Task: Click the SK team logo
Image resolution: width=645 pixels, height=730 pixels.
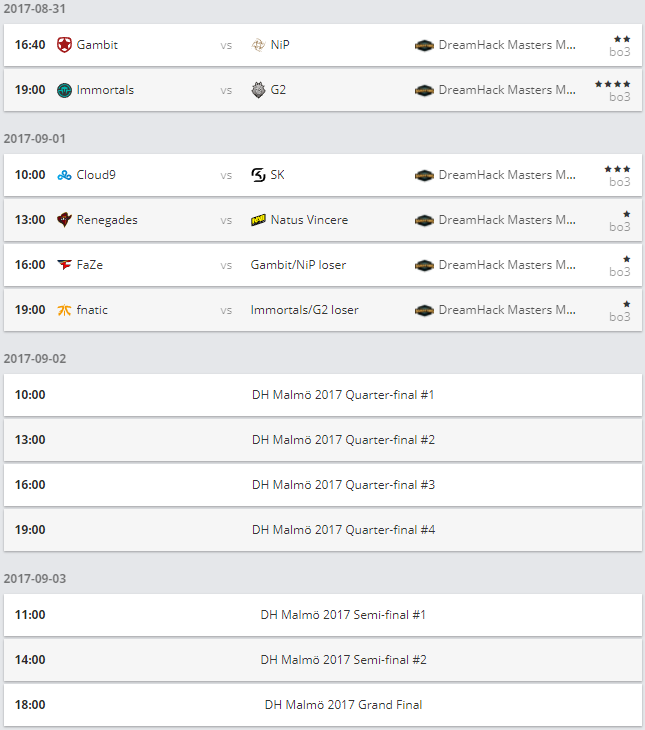Action: (x=258, y=175)
